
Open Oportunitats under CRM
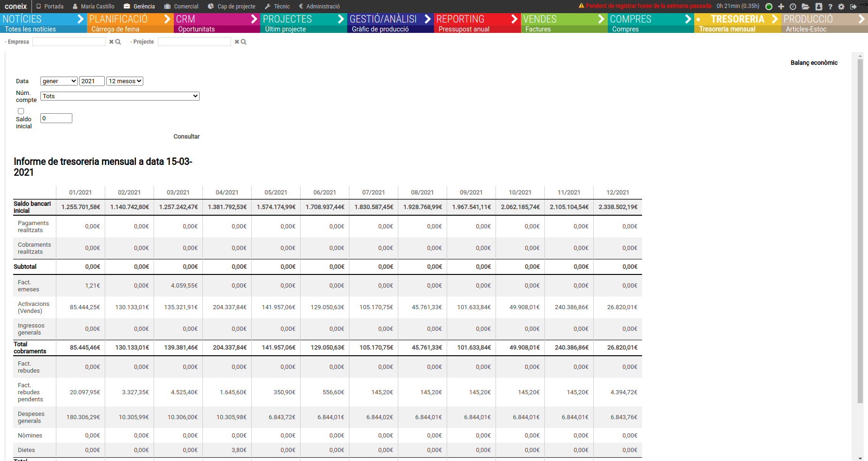coord(196,29)
